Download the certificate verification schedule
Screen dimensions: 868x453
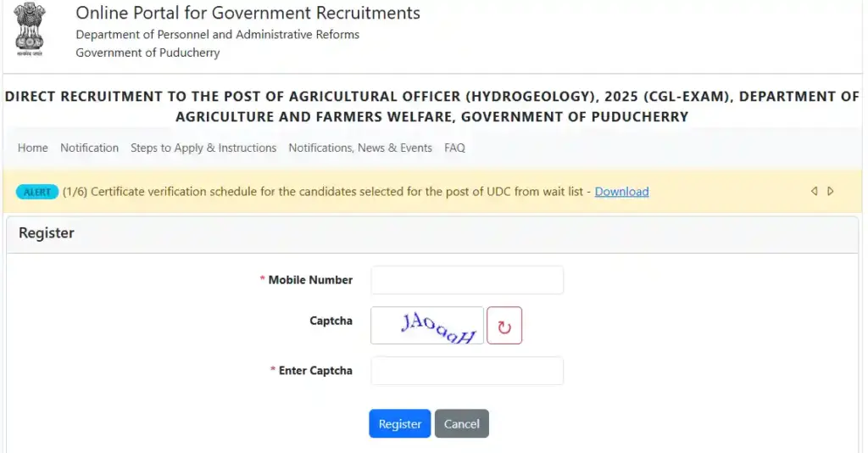tap(621, 192)
